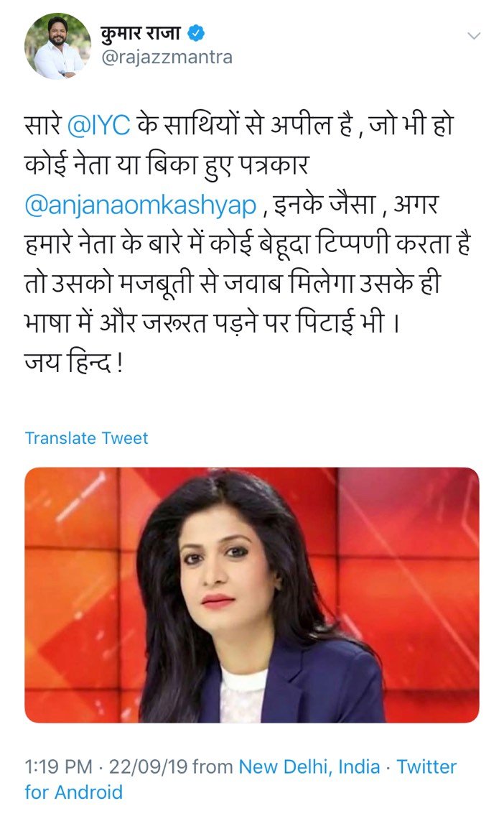Expand the tweet options chevron
Screen dimensions: 504x816
pos(474,36)
